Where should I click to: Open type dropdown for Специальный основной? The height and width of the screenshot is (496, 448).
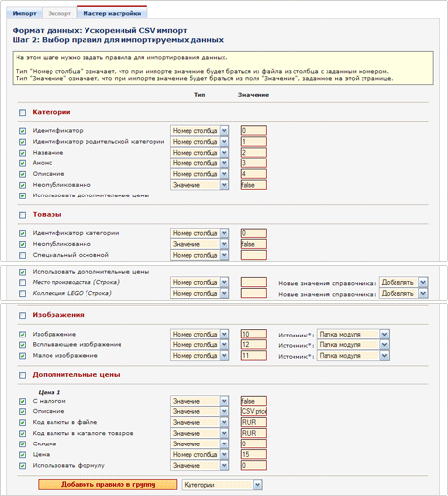click(x=200, y=255)
